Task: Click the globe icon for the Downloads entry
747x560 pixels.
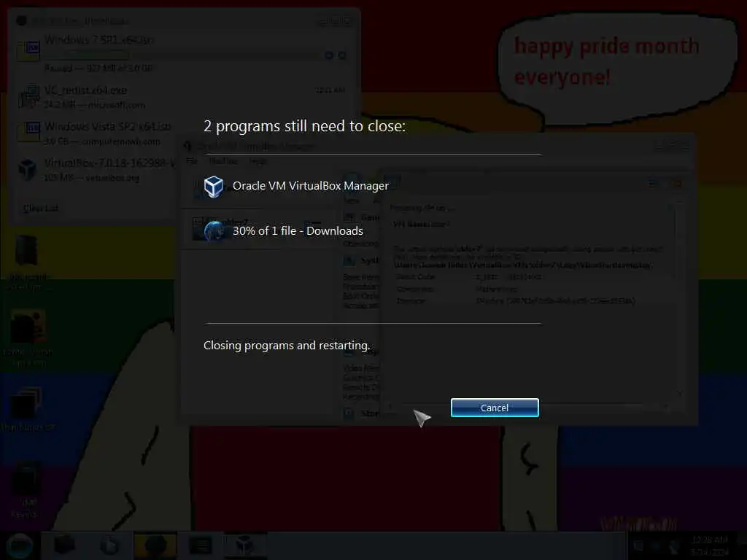Action: [x=214, y=231]
